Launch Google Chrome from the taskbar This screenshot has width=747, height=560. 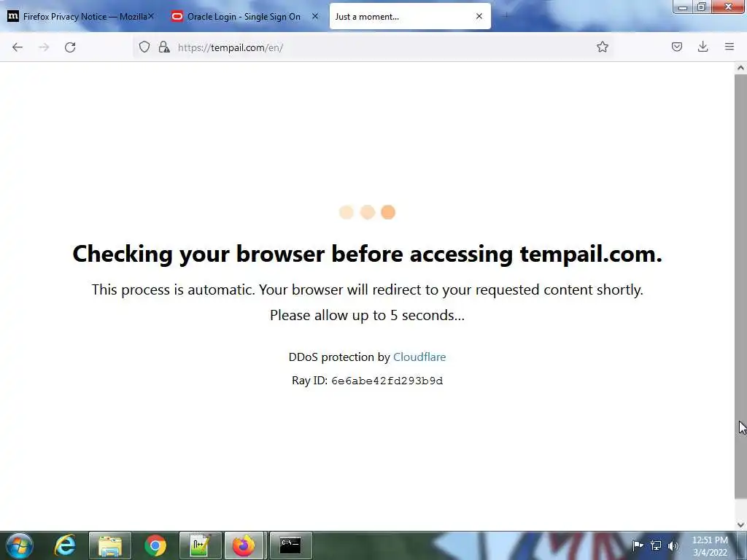coord(155,545)
